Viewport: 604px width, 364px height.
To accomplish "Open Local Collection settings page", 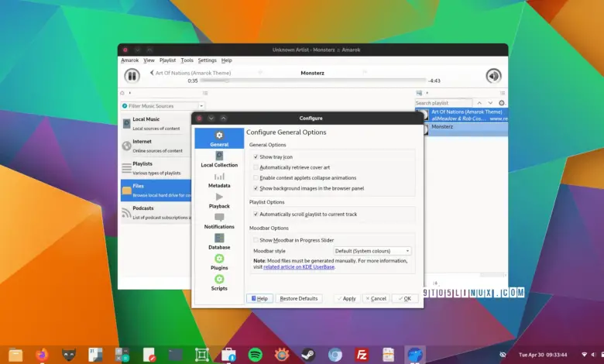I will tap(219, 160).
